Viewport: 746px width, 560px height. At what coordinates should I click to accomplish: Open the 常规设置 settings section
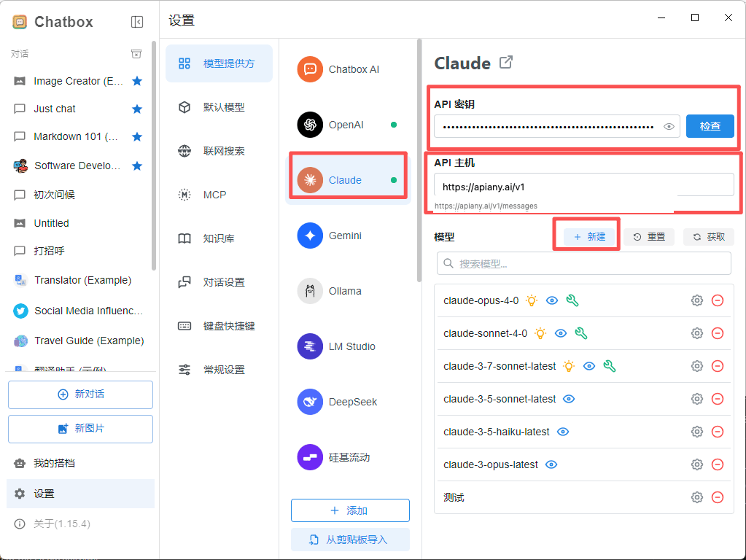[219, 370]
